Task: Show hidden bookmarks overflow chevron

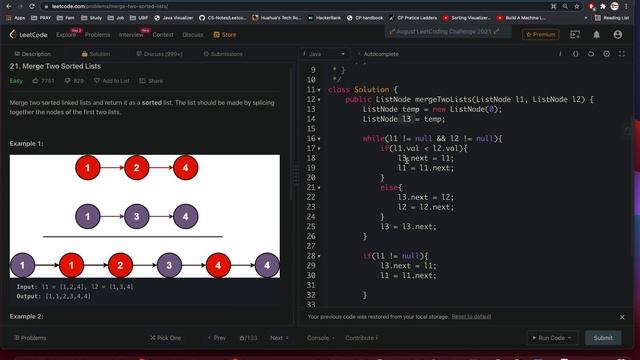Action: pyautogui.click(x=586, y=18)
